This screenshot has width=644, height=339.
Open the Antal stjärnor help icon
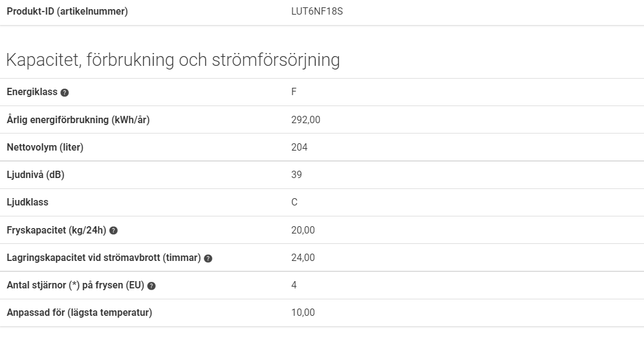click(152, 286)
